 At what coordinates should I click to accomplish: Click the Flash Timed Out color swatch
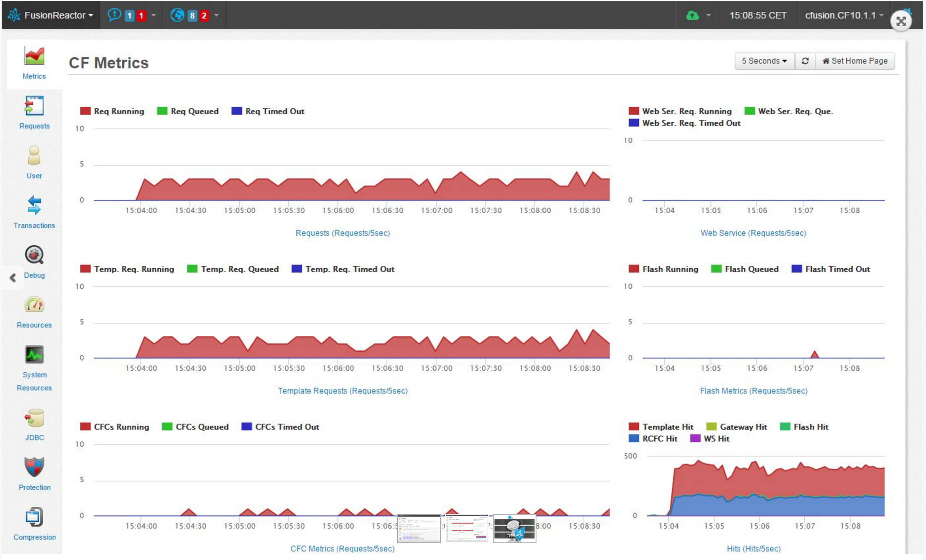click(x=796, y=269)
